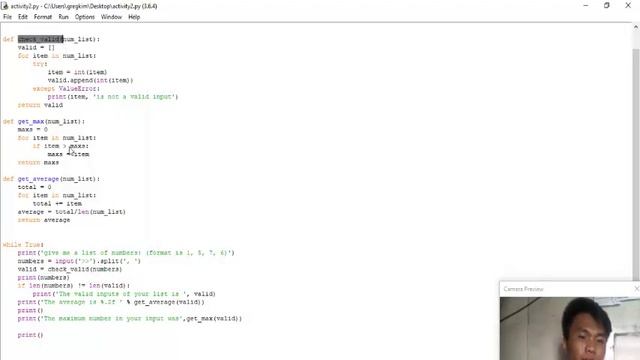Click the 'valid = check_valid(numbers)' line
This screenshot has height=360, width=640.
(70, 269)
